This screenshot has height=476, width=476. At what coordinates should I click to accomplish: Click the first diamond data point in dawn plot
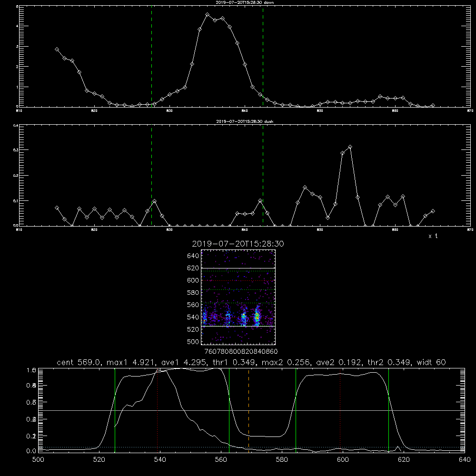(x=57, y=49)
